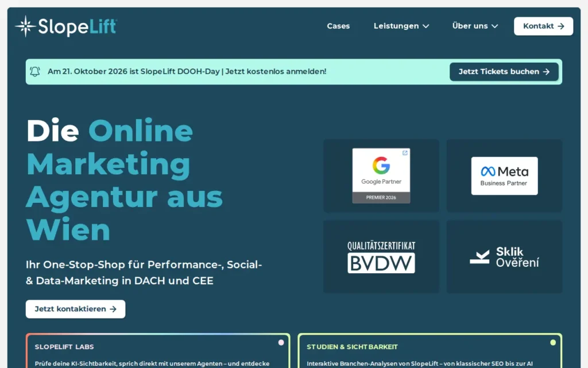
Task: Click the One-Stop-Shop subtitle text
Action: 144,273
